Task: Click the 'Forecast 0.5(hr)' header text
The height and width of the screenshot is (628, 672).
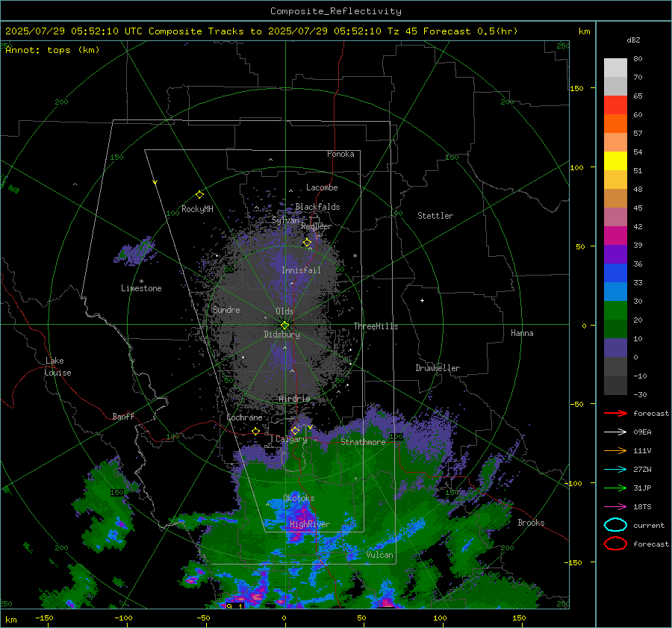Action: (470, 31)
